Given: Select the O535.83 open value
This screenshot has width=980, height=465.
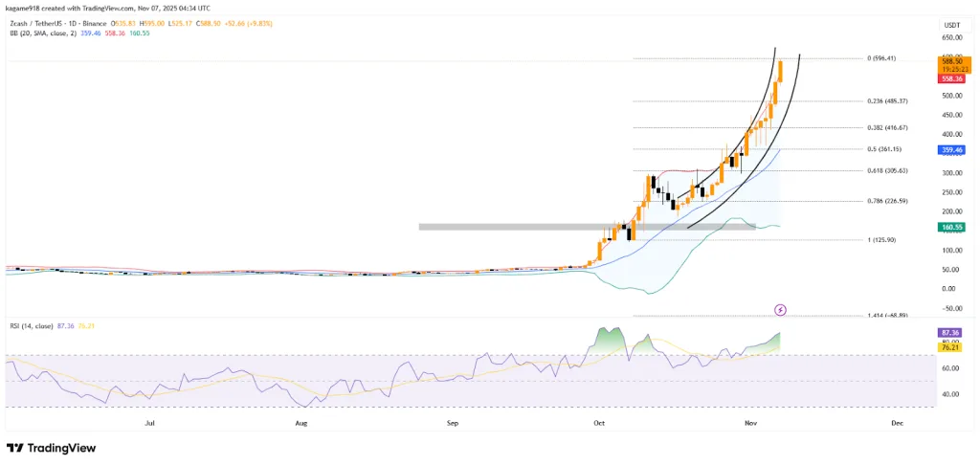Looking at the screenshot, I should pyautogui.click(x=125, y=23).
